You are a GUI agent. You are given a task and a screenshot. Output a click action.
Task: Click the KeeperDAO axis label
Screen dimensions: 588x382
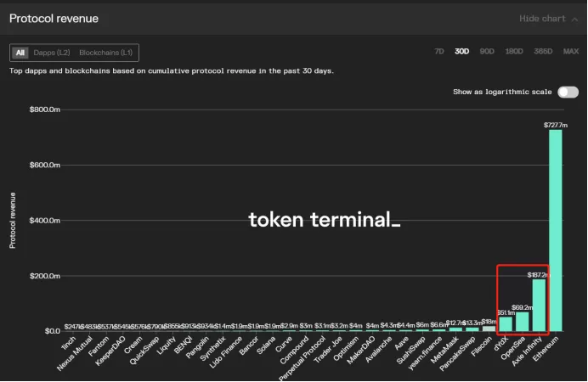[110, 351]
